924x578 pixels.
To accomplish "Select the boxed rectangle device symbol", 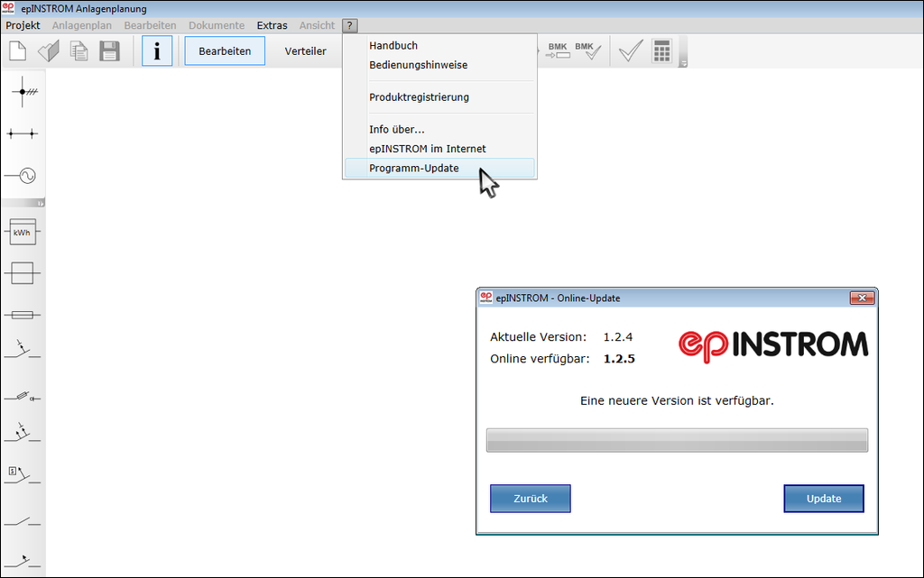I will (23, 273).
